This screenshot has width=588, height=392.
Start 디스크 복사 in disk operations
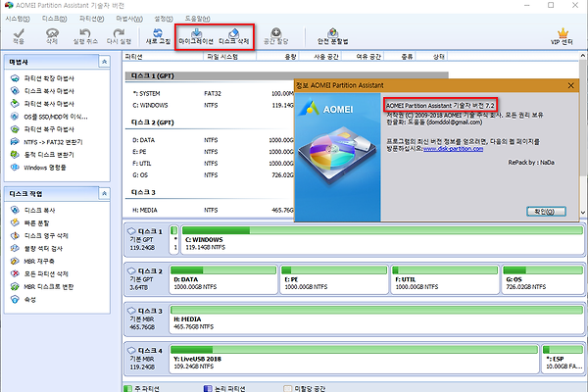(39, 210)
